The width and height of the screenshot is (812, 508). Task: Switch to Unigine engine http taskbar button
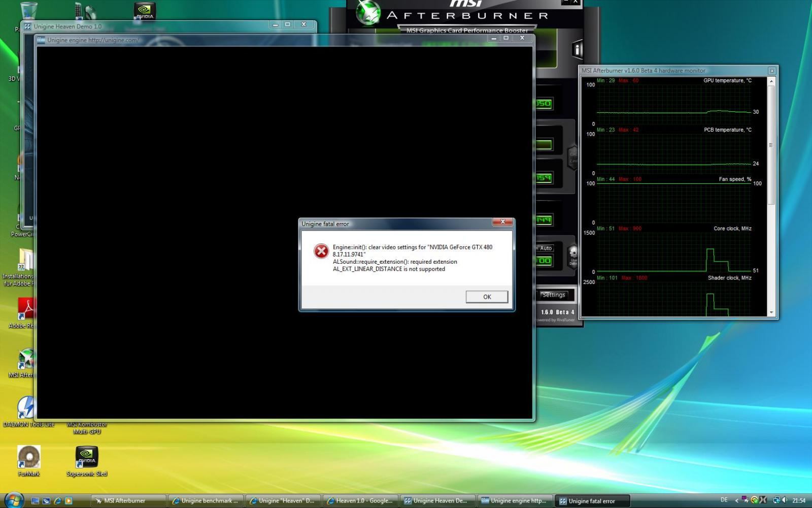tap(515, 501)
